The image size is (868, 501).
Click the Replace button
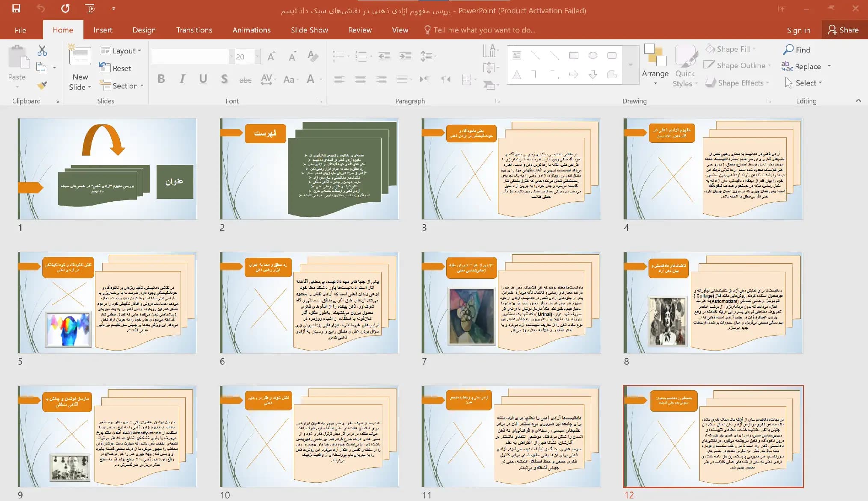point(801,66)
